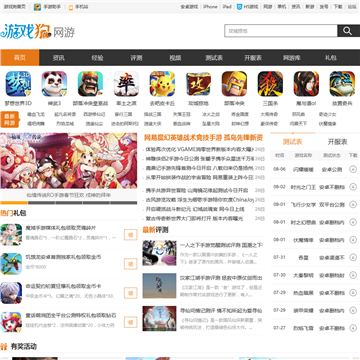This screenshot has height=360, width=360.
Task: Click the 一人之下 review thumbnail
Action: click(x=159, y=253)
